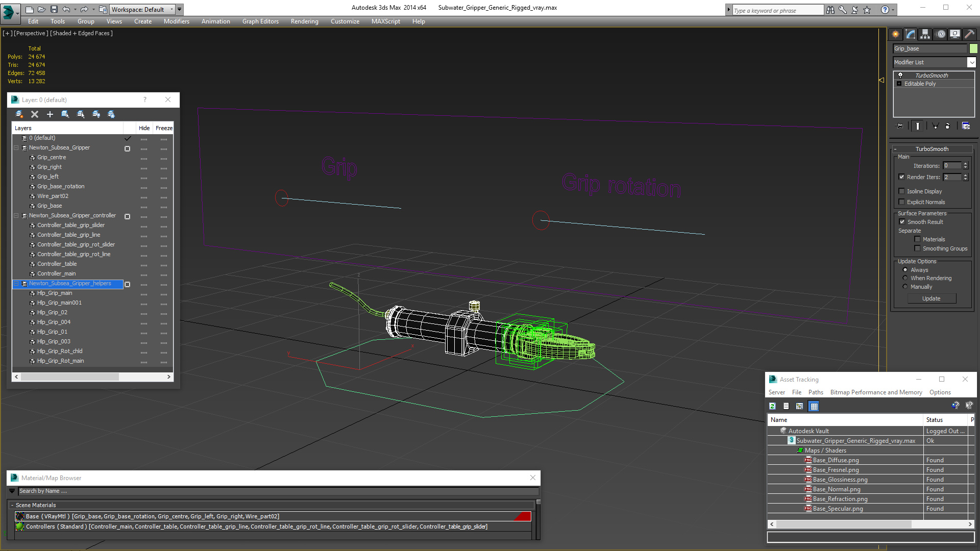Enable Separate by Materials checkbox

click(917, 239)
